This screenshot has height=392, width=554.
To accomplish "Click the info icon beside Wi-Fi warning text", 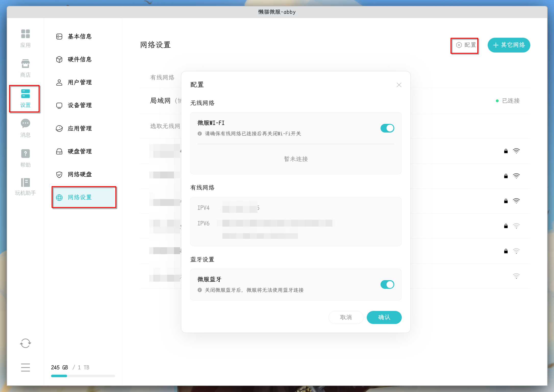I will (200, 134).
